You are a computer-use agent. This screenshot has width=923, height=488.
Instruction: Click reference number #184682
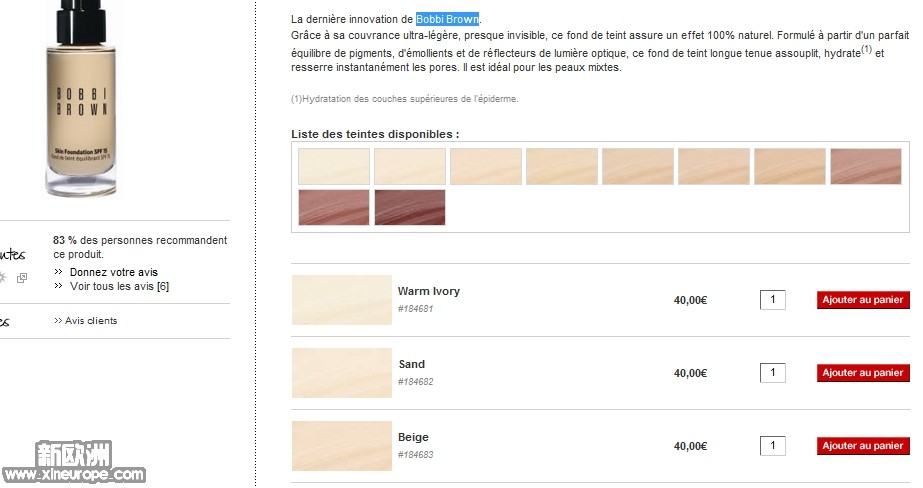416,381
